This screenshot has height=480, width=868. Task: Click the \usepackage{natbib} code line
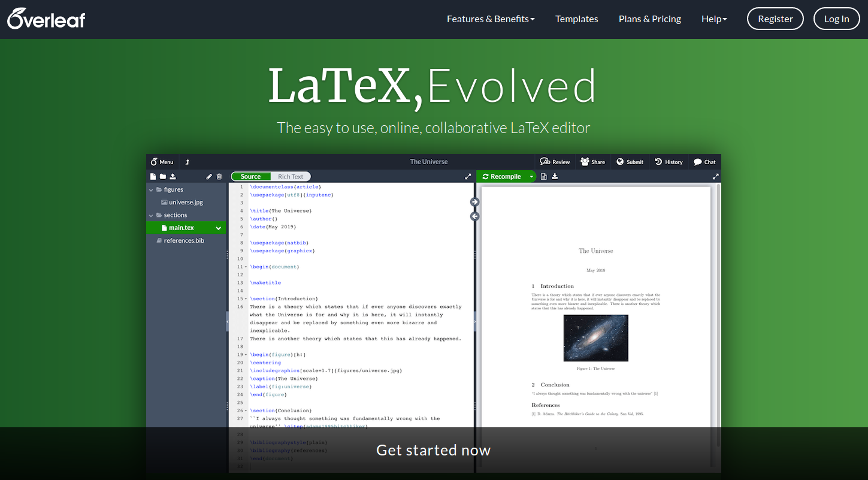coord(279,243)
